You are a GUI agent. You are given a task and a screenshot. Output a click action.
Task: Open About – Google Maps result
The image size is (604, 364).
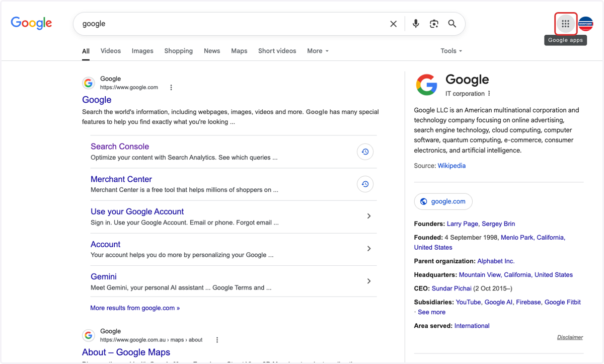tap(126, 352)
